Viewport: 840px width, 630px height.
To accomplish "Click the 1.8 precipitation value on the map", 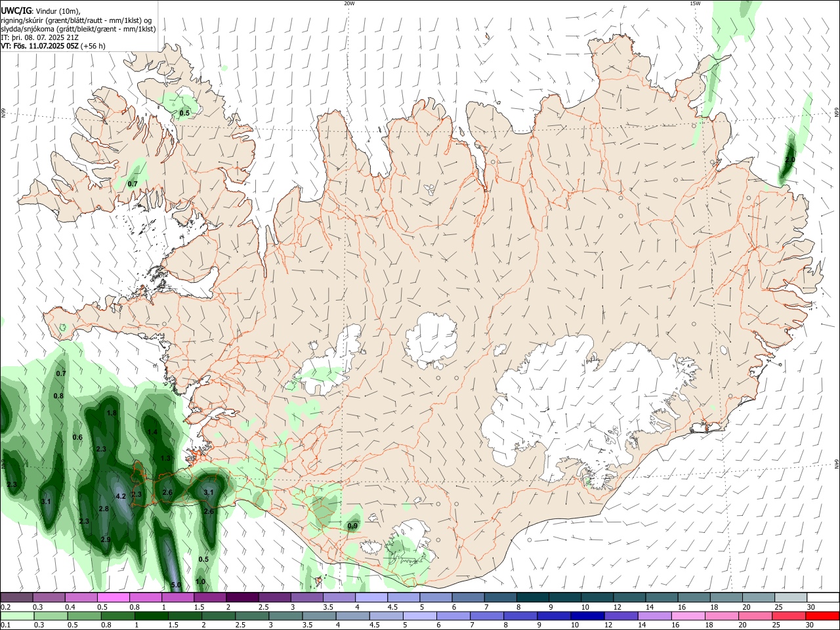I will click(112, 413).
